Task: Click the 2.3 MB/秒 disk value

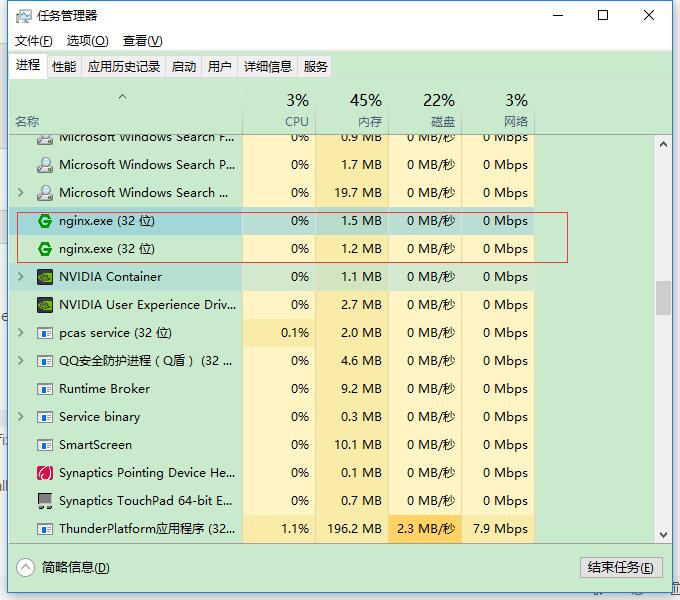Action: tap(426, 529)
